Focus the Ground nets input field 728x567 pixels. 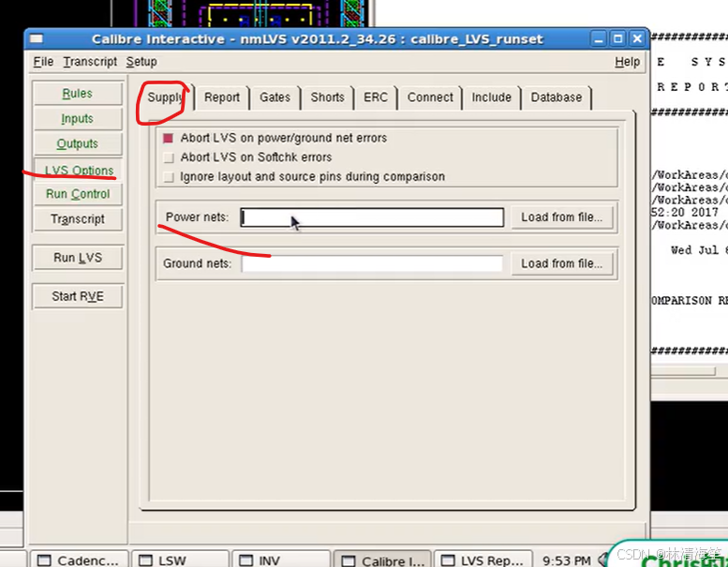tap(372, 263)
